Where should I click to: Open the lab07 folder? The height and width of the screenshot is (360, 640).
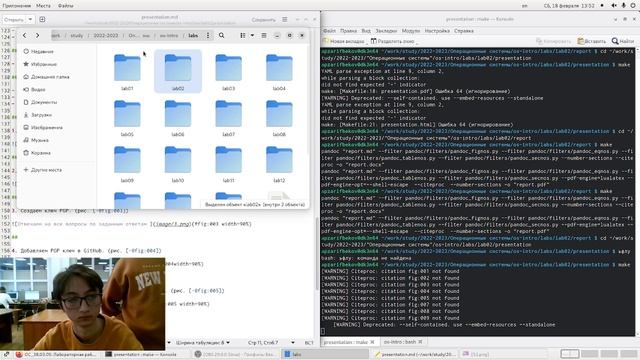pyautogui.click(x=229, y=118)
